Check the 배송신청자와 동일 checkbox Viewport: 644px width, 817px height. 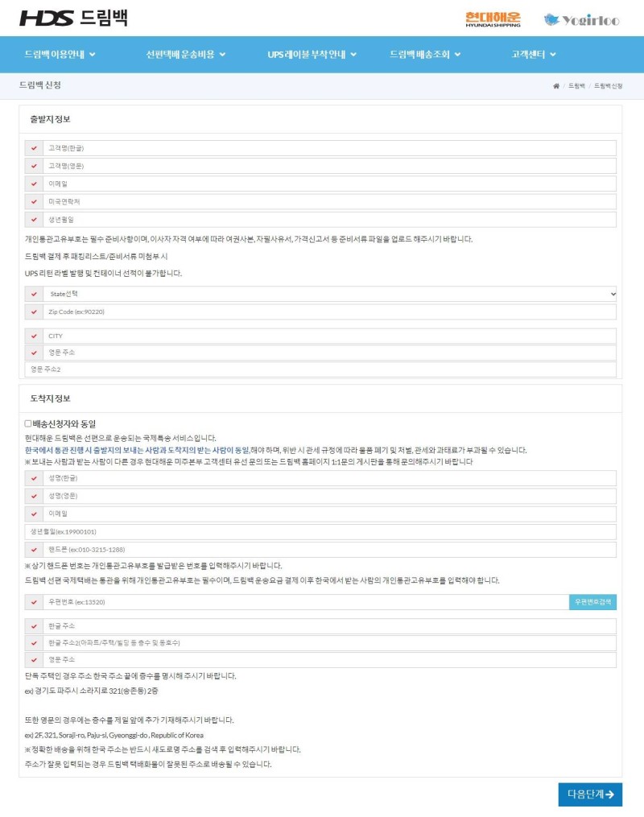(28, 423)
